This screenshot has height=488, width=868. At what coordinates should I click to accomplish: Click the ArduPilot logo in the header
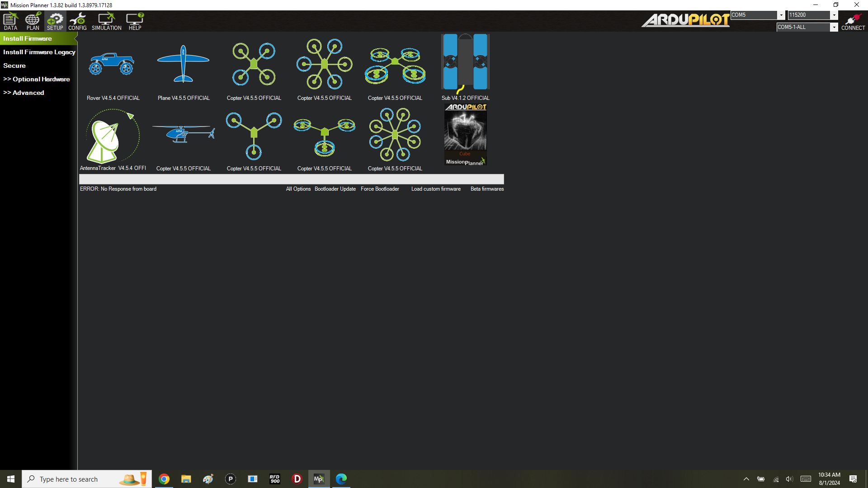coord(685,20)
